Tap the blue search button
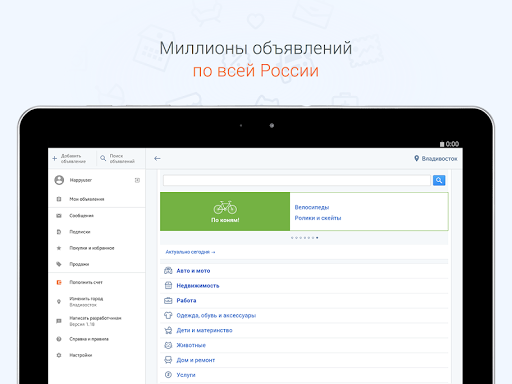The image size is (512, 384). [x=439, y=180]
